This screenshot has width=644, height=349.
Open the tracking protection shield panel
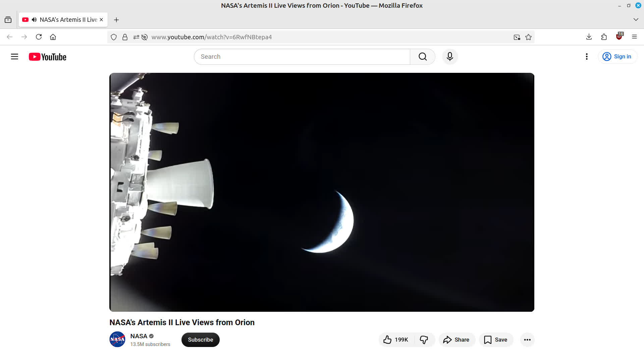pyautogui.click(x=114, y=37)
